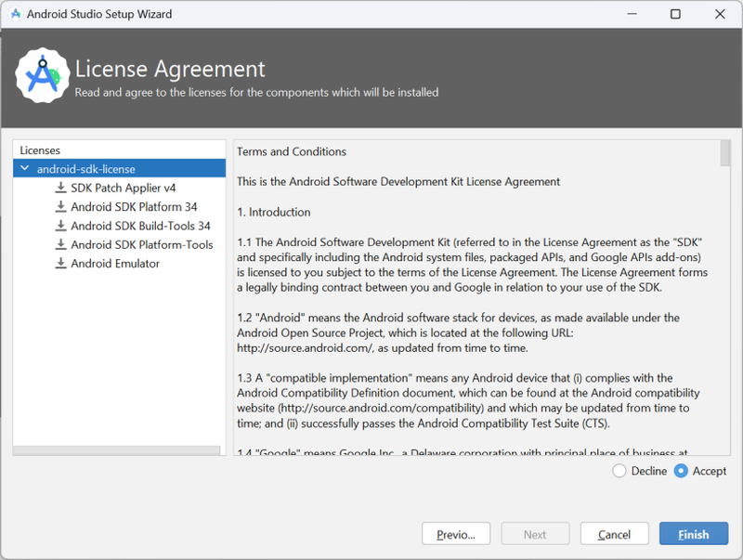Click the Android Studio title bar icon
743x560 pixels.
coord(16,14)
